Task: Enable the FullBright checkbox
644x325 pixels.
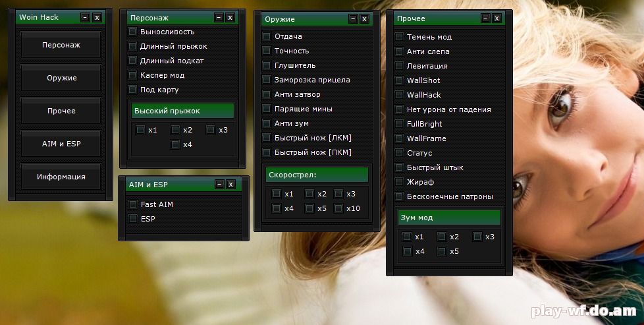Action: click(399, 124)
